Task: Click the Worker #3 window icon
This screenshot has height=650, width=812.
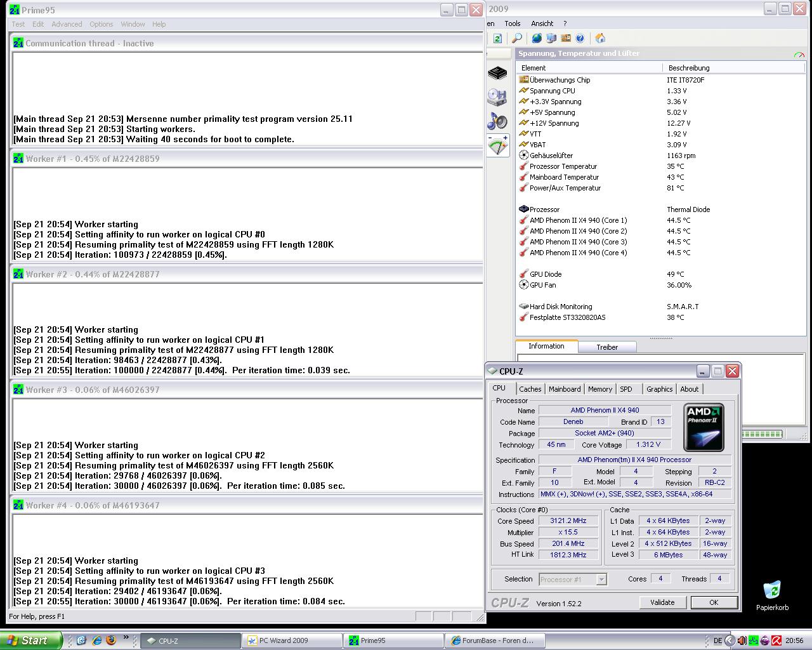Action: pyautogui.click(x=18, y=390)
